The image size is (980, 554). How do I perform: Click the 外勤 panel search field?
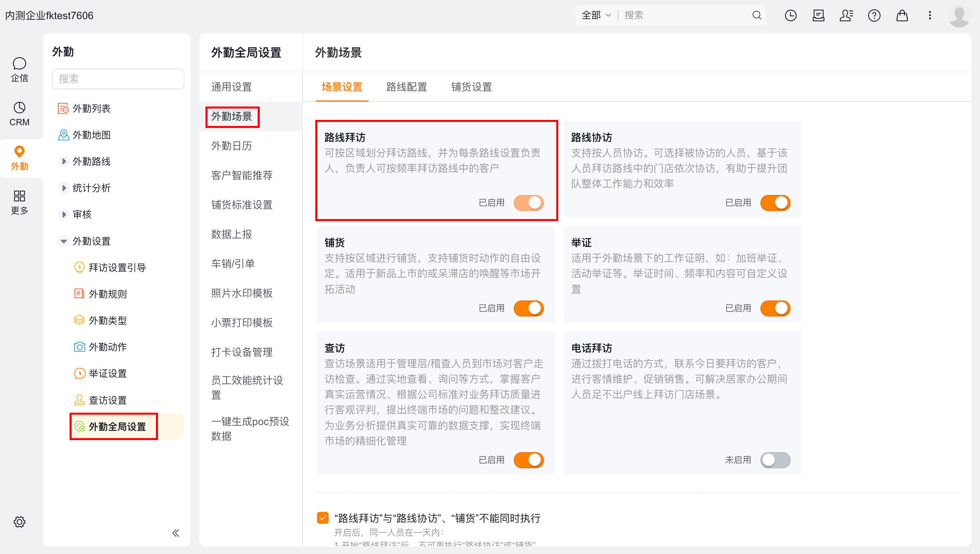(118, 79)
